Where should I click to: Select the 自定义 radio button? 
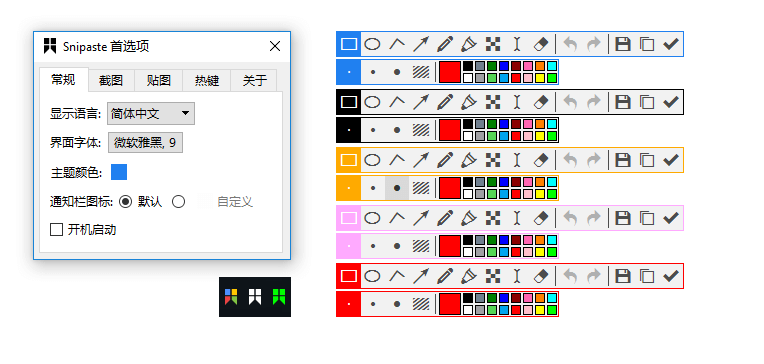(178, 201)
